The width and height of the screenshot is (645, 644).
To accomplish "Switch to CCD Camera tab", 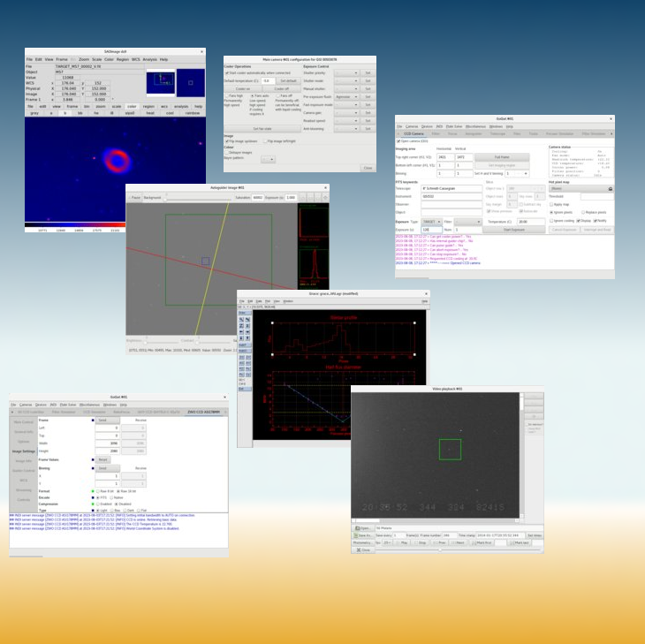I will (x=414, y=133).
